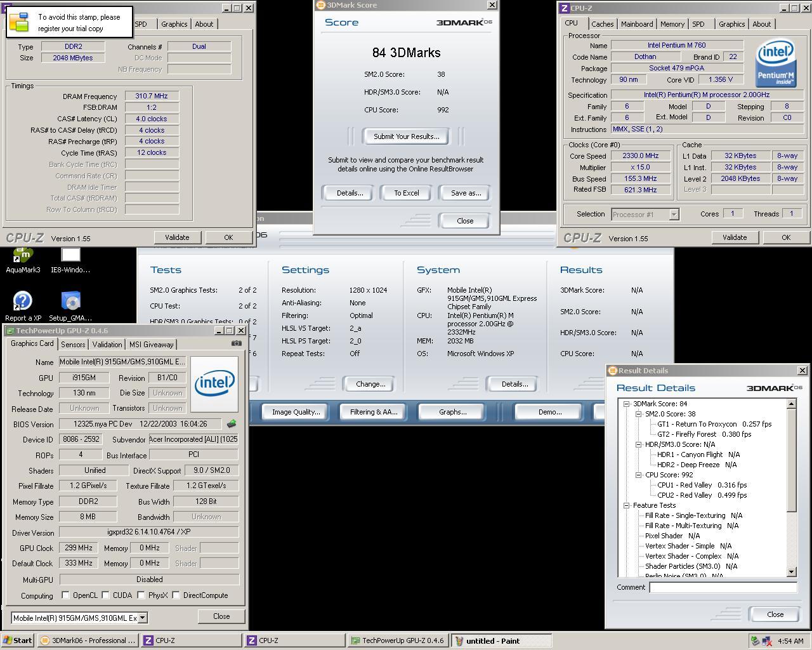
Task: Click Validate in left CPU-Z window
Action: click(177, 237)
